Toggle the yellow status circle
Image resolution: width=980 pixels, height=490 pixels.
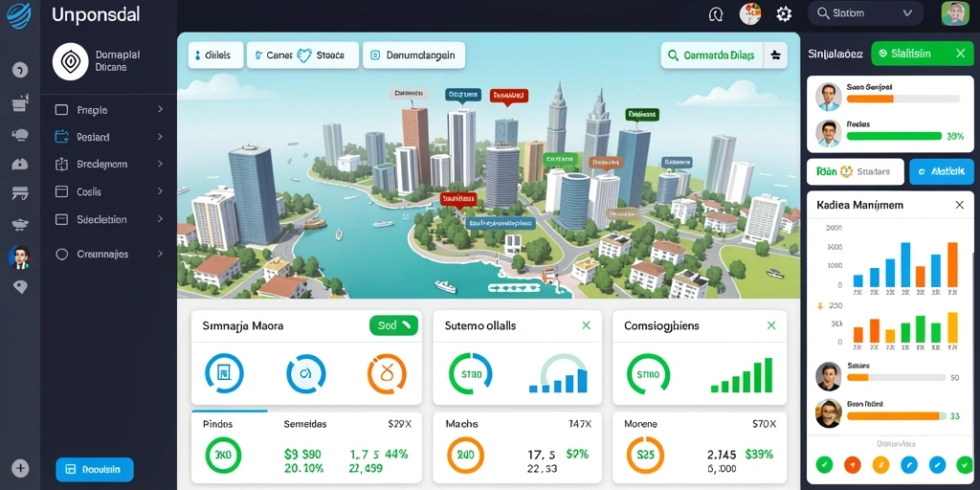[x=880, y=464]
